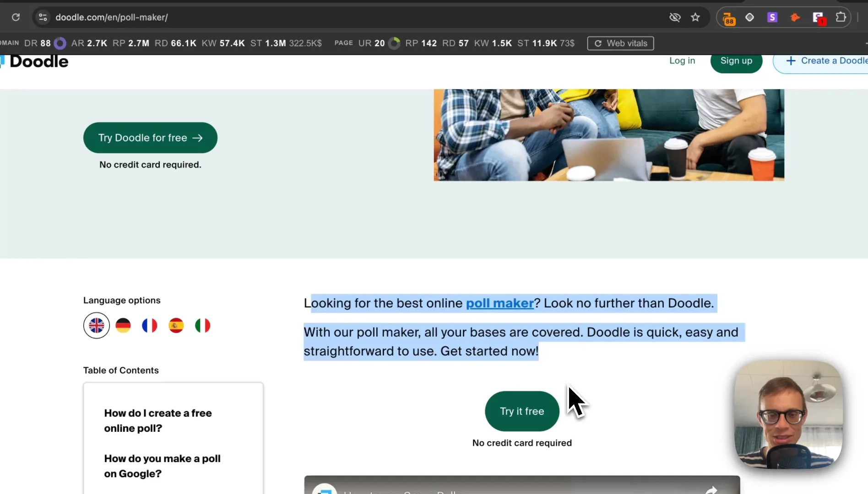Click the RD 66.1K referring domains metric
The height and width of the screenshot is (494, 868).
tap(175, 43)
